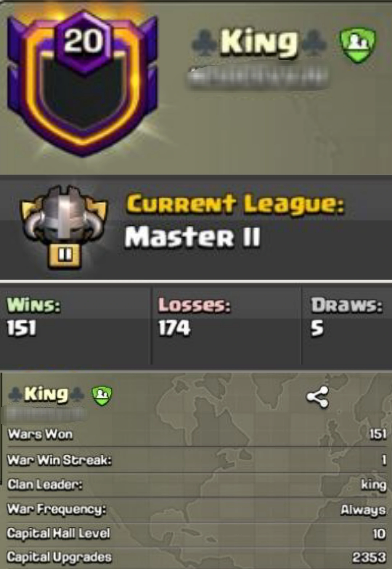Tap the share icon in the clan info panel

pos(318,397)
